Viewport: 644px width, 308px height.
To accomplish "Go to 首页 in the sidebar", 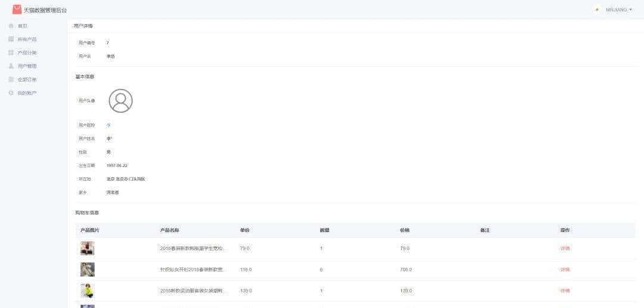I will point(23,26).
